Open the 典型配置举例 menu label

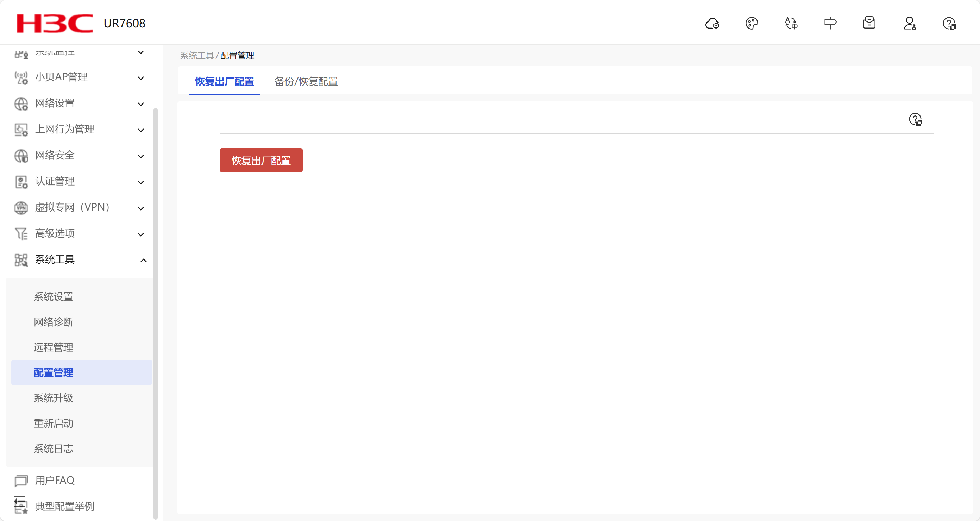pyautogui.click(x=65, y=506)
